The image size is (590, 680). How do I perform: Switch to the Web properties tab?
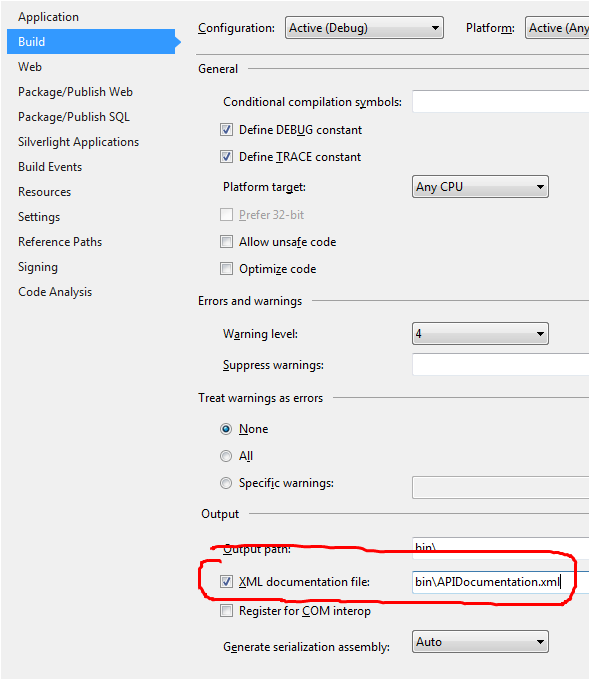click(x=30, y=67)
